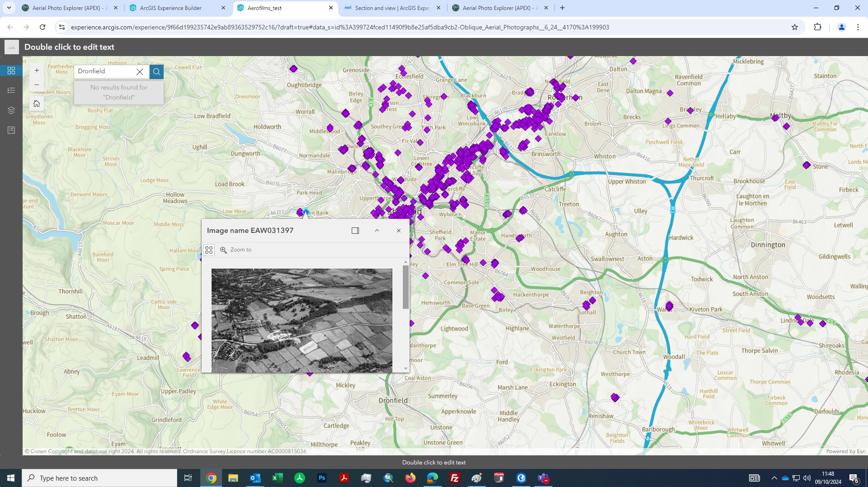Dock the image popup panel
This screenshot has width=868, height=487.
click(x=355, y=231)
